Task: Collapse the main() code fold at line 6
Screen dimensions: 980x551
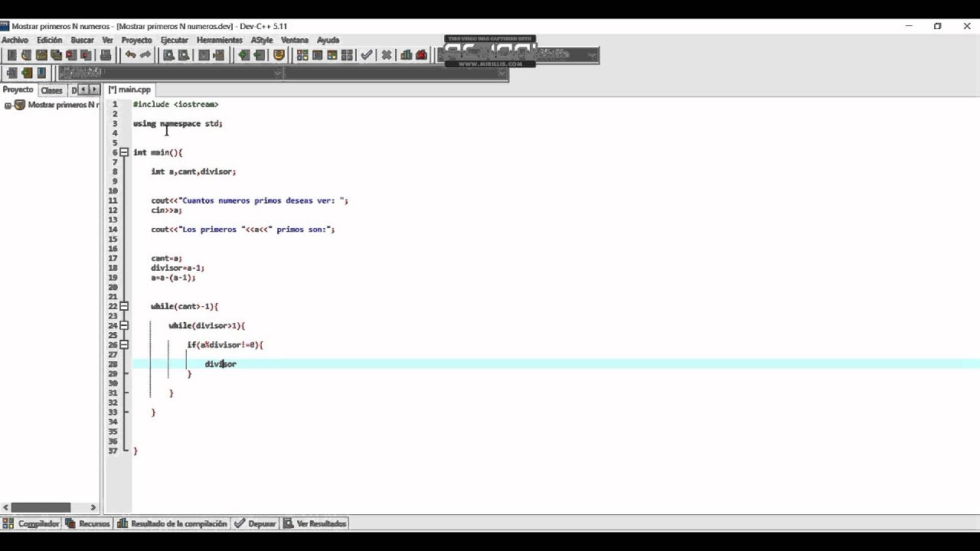Action: pyautogui.click(x=124, y=152)
